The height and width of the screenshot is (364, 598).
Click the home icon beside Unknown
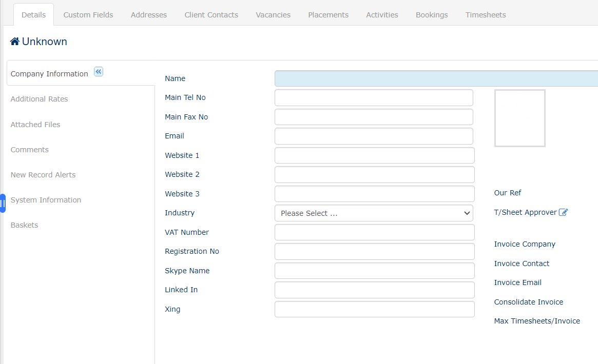(14, 42)
